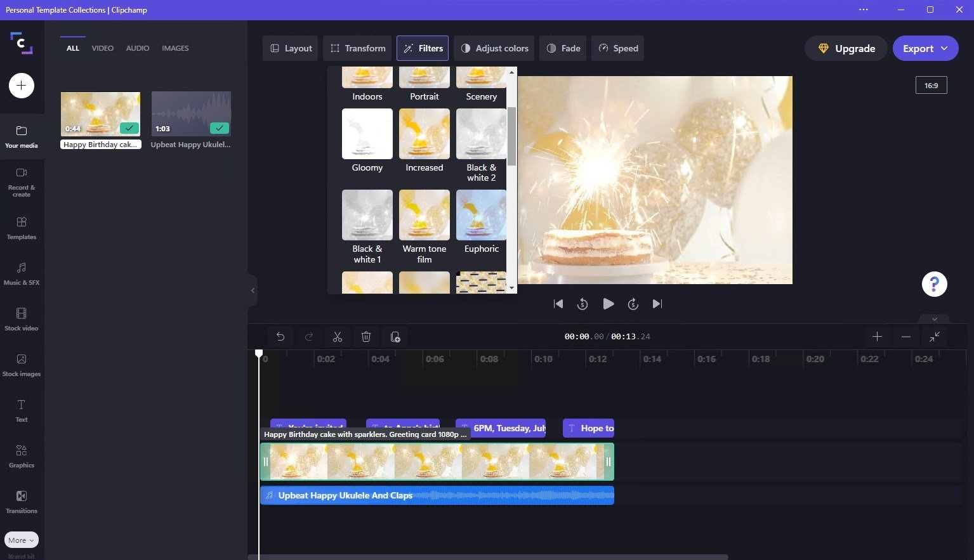Viewport: 974px width, 560px height.
Task: Undo the last action
Action: pyautogui.click(x=280, y=337)
